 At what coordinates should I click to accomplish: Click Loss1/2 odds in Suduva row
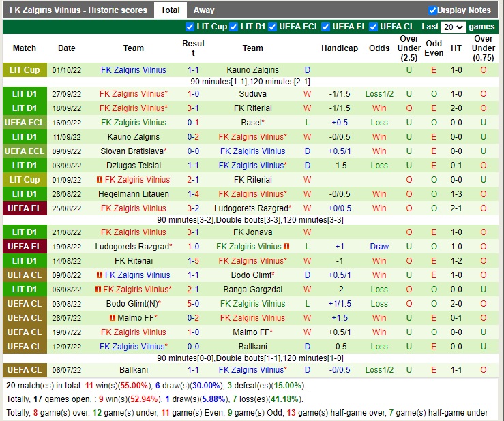point(379,94)
